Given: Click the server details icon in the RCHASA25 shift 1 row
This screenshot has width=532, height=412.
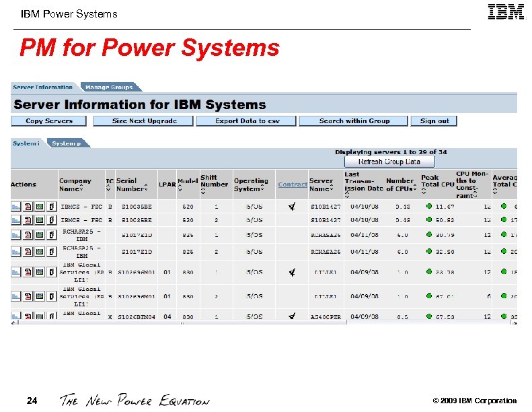Looking at the screenshot, I should coord(51,235).
